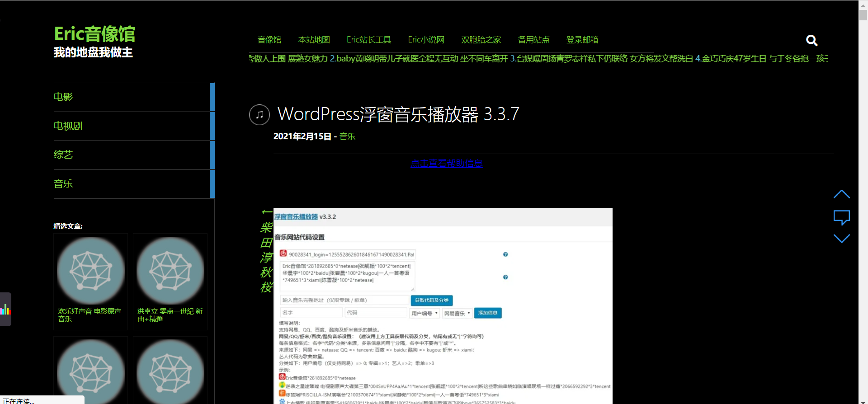Select 音乐 category in sidebar

pos(134,184)
